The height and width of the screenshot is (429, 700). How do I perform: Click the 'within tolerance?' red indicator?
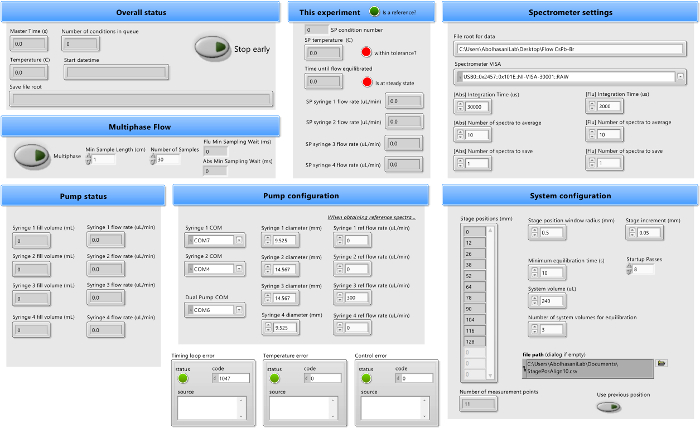[x=367, y=52]
